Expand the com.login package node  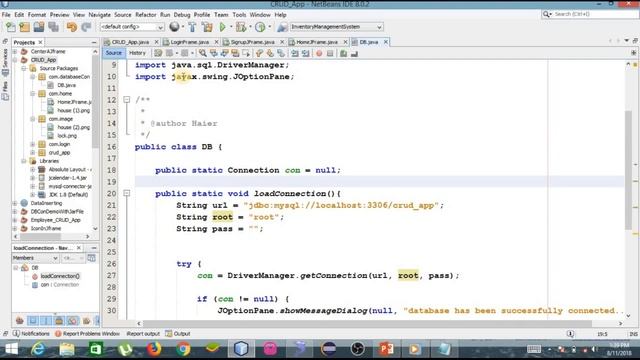pyautogui.click(x=33, y=144)
